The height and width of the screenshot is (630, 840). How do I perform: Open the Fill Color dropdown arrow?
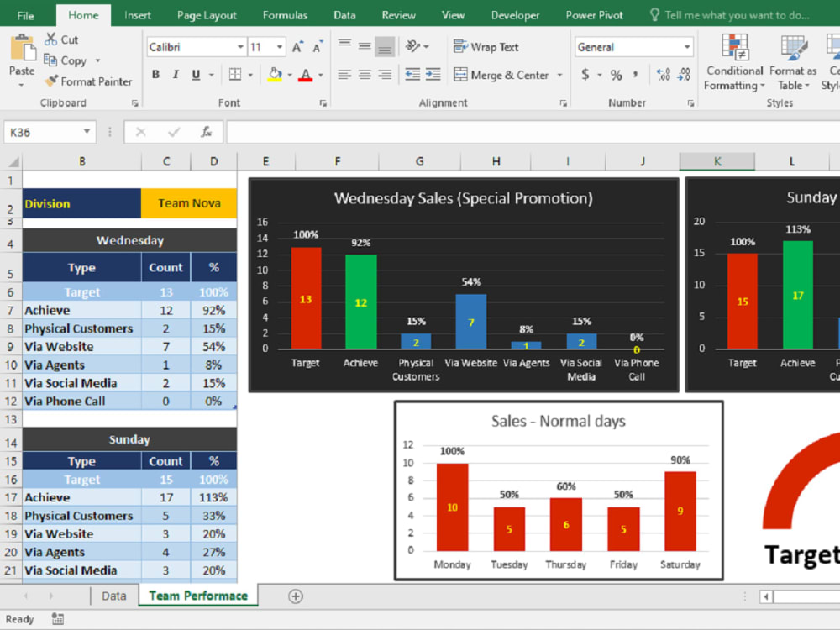[x=288, y=75]
